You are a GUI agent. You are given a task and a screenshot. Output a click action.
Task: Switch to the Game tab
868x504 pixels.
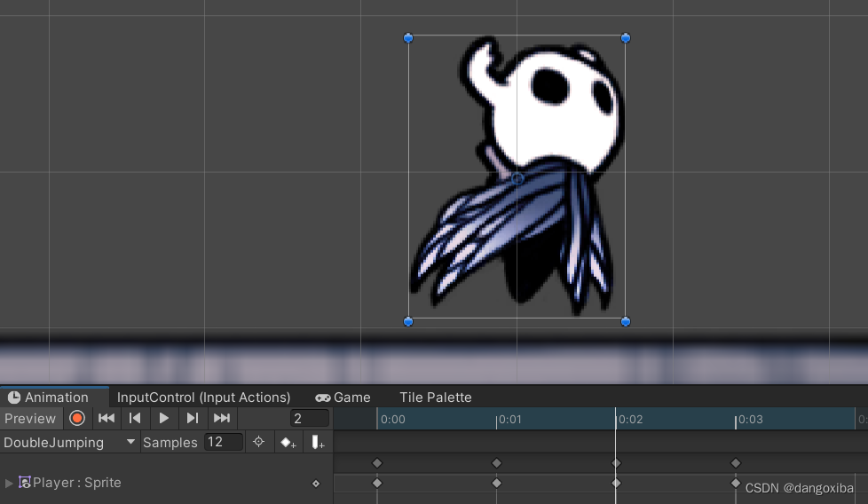pos(343,398)
